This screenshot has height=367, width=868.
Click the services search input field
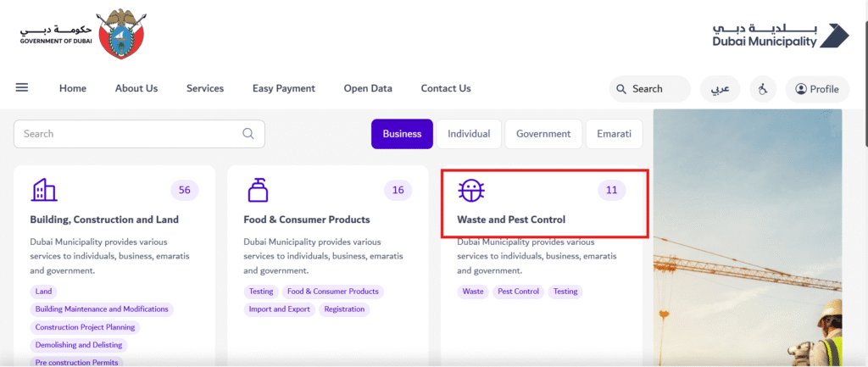click(127, 134)
